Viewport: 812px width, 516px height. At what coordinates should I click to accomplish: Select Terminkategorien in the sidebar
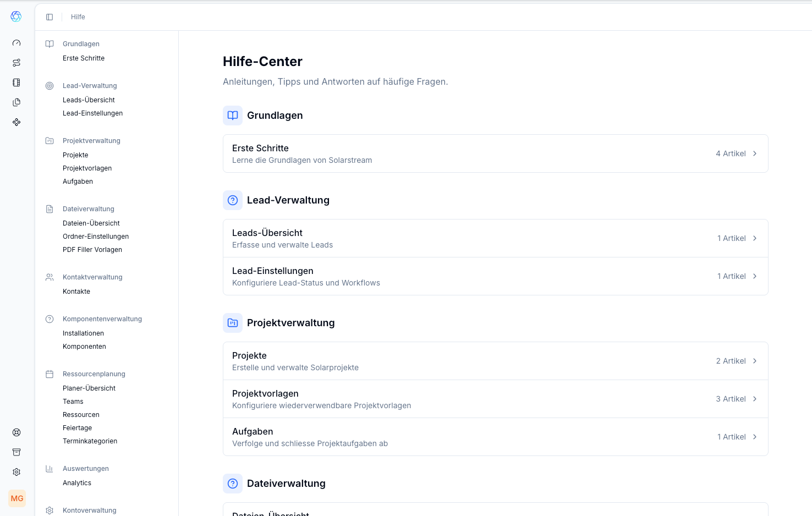pyautogui.click(x=90, y=441)
